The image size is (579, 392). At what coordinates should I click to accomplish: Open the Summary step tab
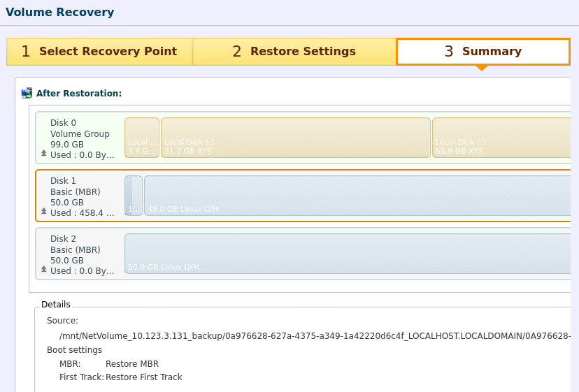pos(482,52)
